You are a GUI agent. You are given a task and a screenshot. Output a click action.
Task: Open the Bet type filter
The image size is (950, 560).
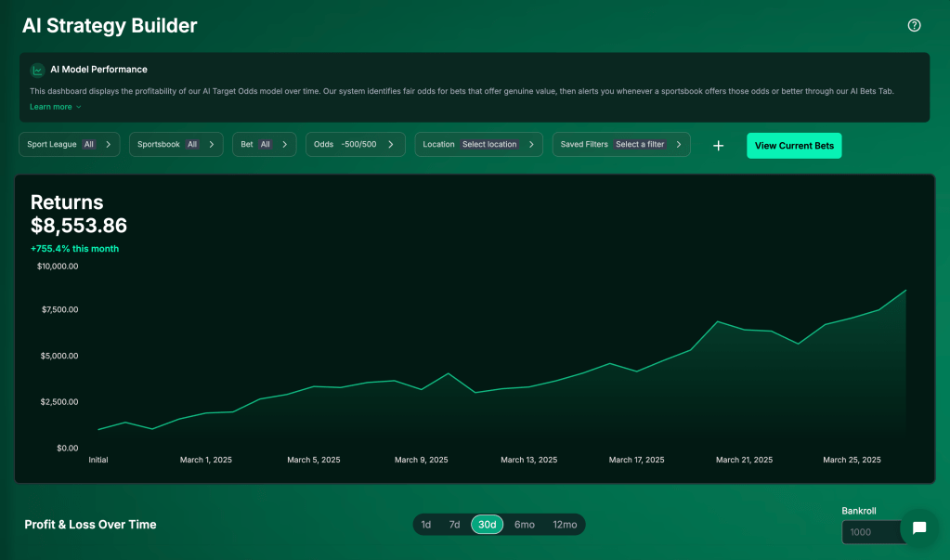(x=264, y=145)
